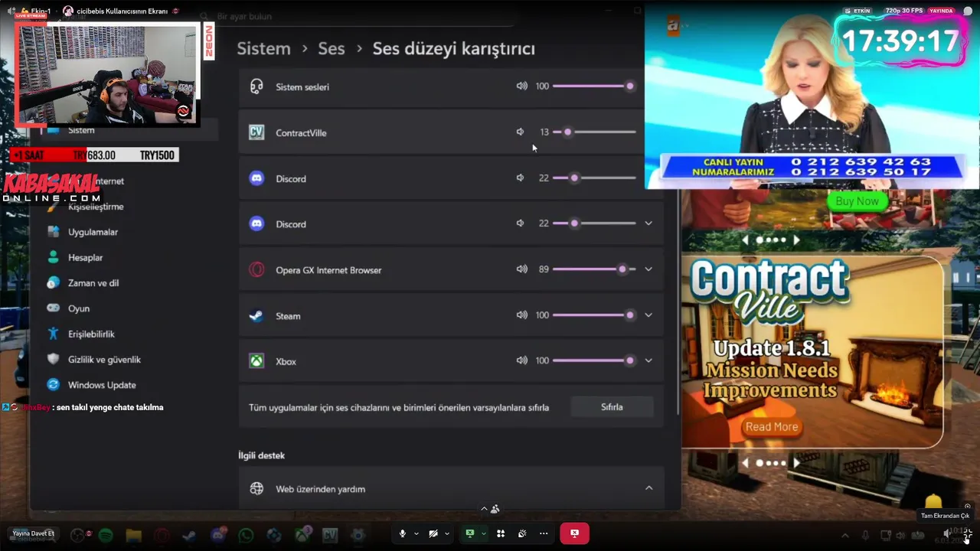This screenshot has width=980, height=551.
Task: Click the Hesaplar person icon
Action: (53, 257)
